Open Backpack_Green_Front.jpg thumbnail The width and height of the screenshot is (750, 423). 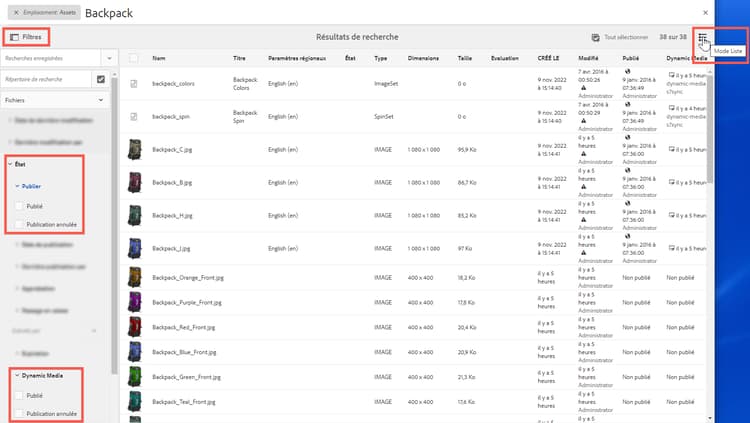(135, 377)
